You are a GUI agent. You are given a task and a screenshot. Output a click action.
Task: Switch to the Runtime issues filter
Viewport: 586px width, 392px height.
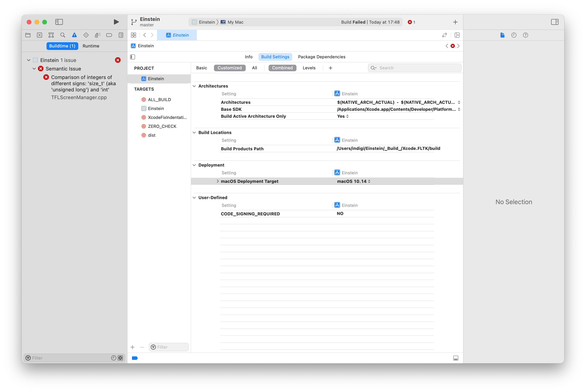coord(91,46)
